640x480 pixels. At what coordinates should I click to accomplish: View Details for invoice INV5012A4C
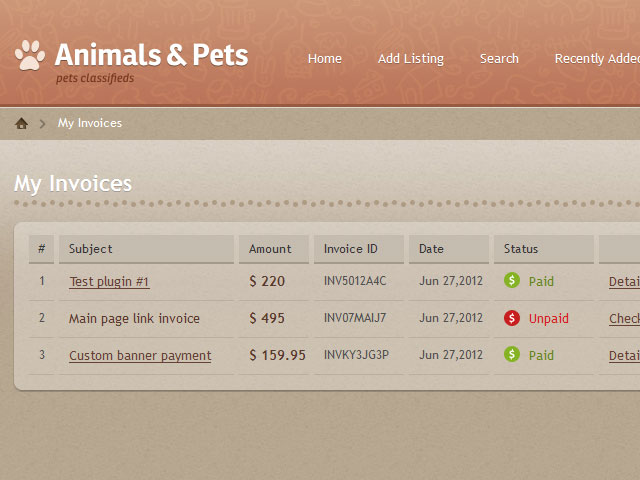click(x=624, y=282)
